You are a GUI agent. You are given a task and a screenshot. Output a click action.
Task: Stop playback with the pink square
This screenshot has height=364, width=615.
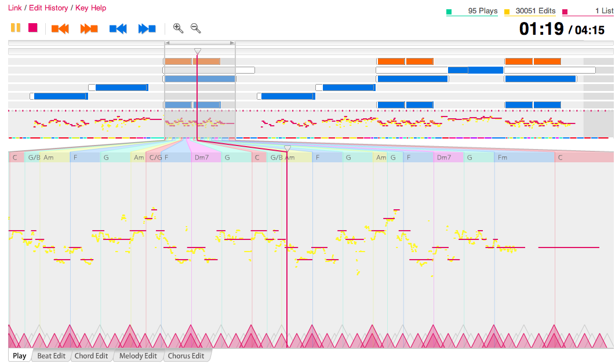[33, 28]
